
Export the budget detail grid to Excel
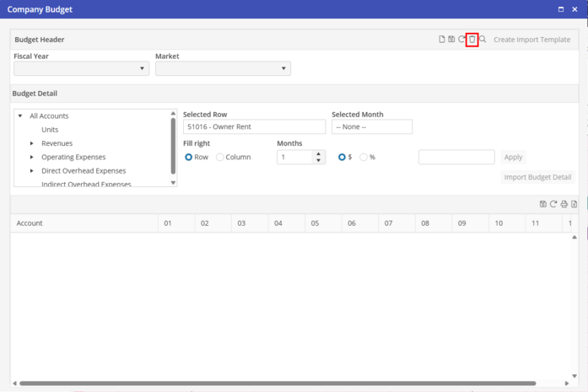point(575,204)
